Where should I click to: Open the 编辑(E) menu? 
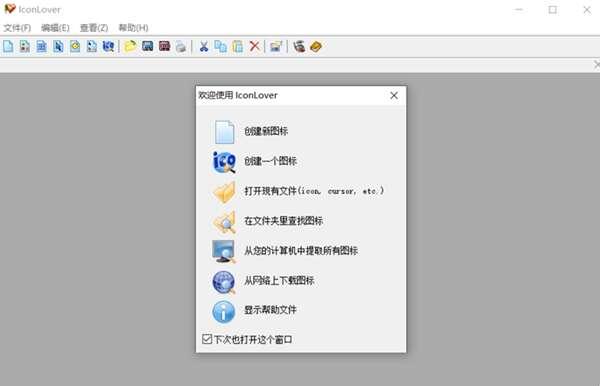[x=55, y=28]
